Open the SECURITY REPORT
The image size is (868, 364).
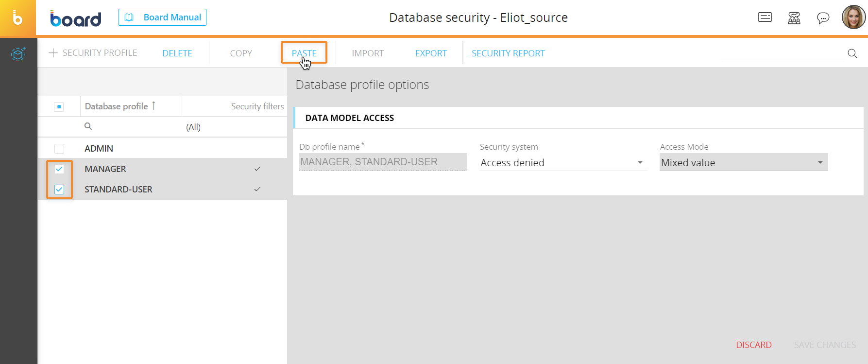tap(508, 53)
